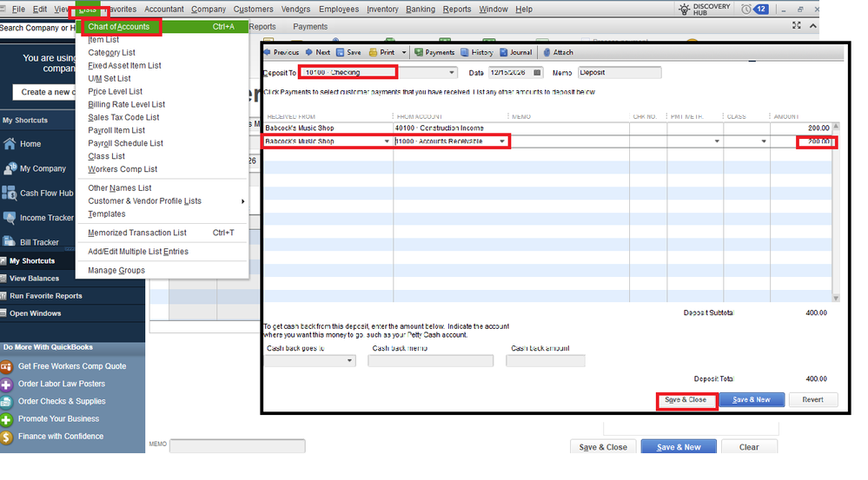The height and width of the screenshot is (480, 868).
Task: Click the Print icon in deposit toolbar
Action: coord(373,52)
